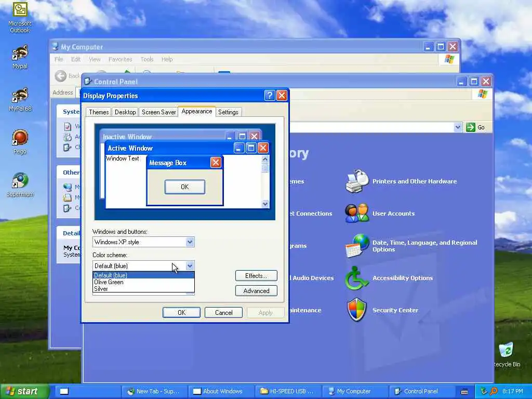Click the Effects... button
The height and width of the screenshot is (399, 532).
pos(256,275)
